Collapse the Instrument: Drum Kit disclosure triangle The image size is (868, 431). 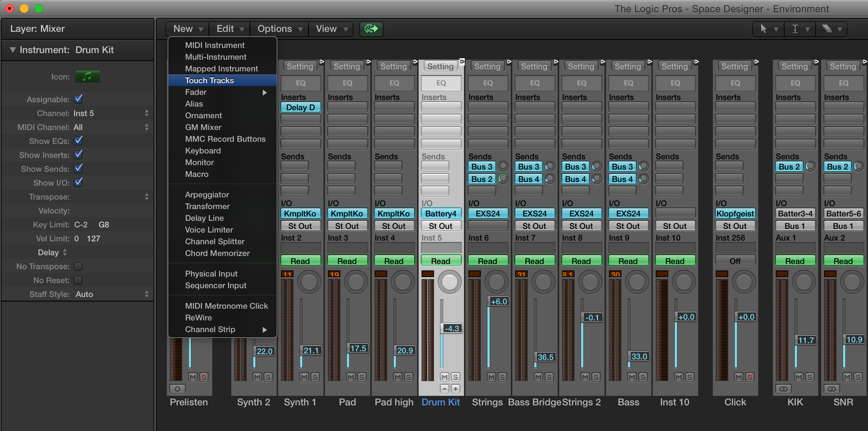(12, 50)
